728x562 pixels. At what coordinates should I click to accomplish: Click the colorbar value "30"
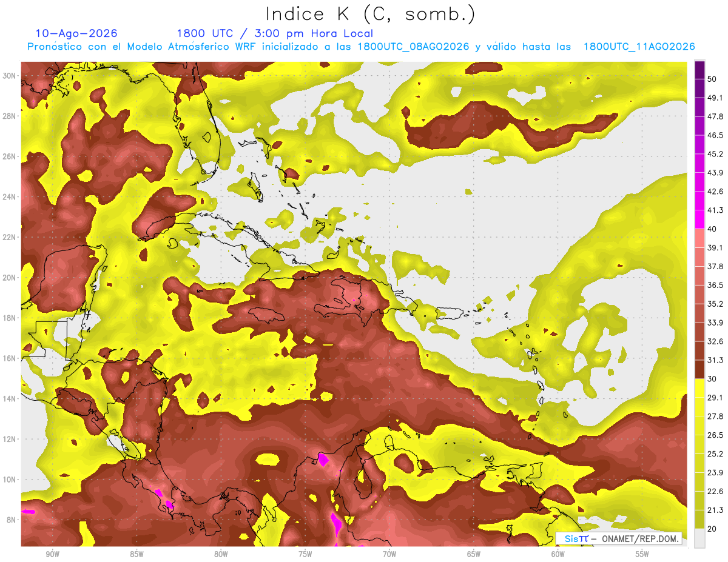click(712, 379)
